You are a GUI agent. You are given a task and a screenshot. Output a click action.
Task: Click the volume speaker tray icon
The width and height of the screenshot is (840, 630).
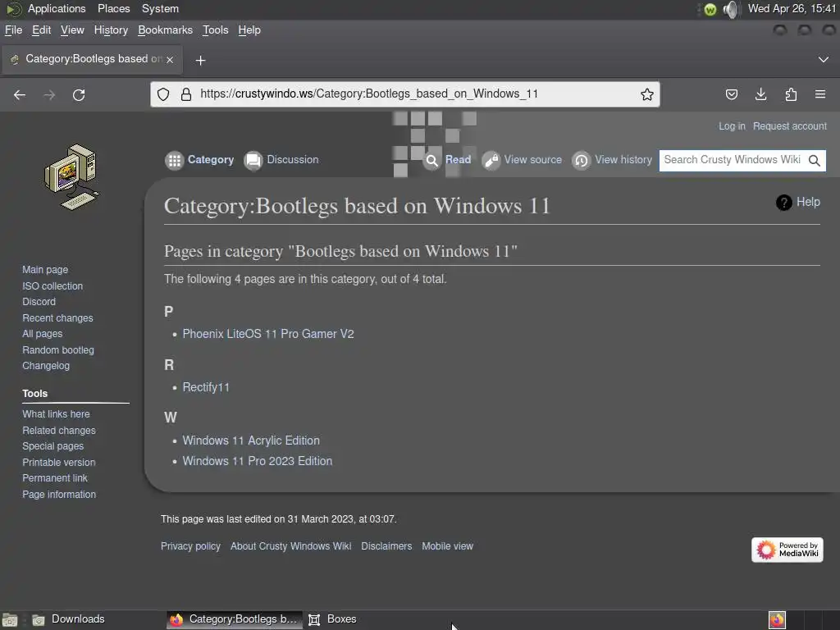pos(731,9)
